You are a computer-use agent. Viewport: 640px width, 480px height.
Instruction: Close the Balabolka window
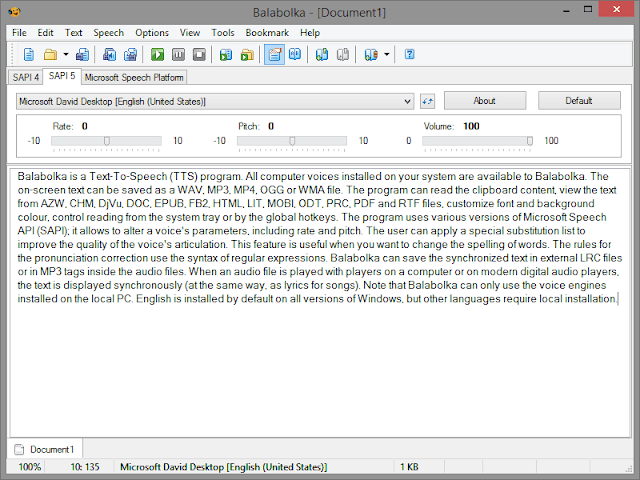[616, 9]
